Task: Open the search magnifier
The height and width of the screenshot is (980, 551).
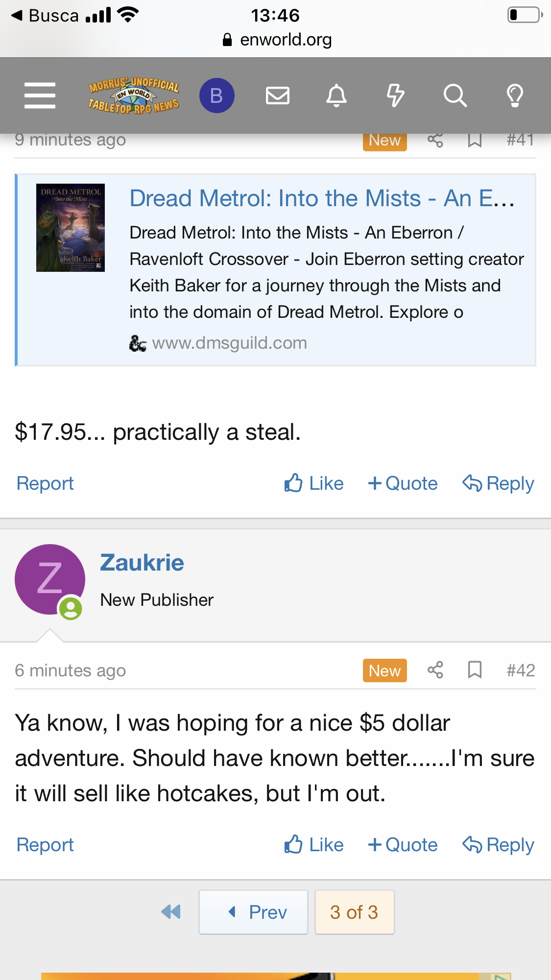Action: point(455,95)
